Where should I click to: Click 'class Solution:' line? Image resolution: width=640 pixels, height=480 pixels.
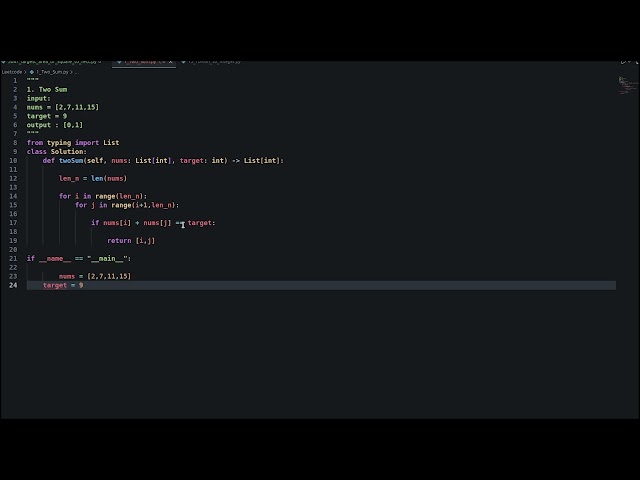pos(57,151)
